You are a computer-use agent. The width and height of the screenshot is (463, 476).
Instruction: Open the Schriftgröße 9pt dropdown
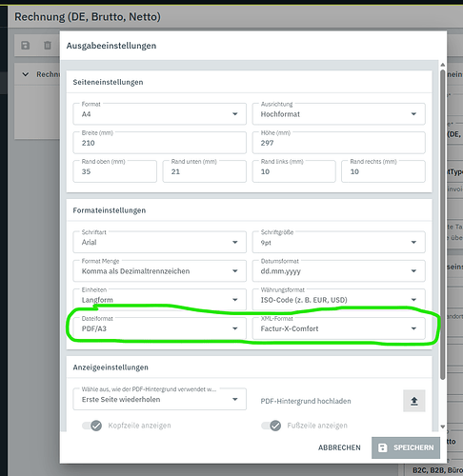[x=338, y=242]
